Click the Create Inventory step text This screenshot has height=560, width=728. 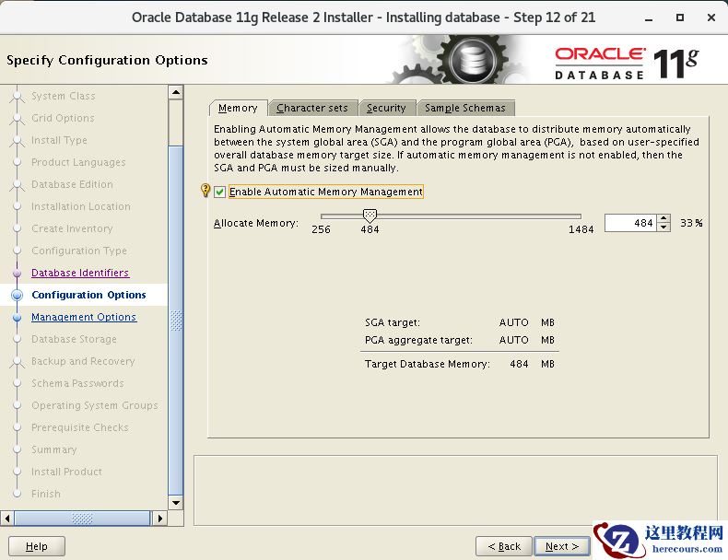[72, 228]
